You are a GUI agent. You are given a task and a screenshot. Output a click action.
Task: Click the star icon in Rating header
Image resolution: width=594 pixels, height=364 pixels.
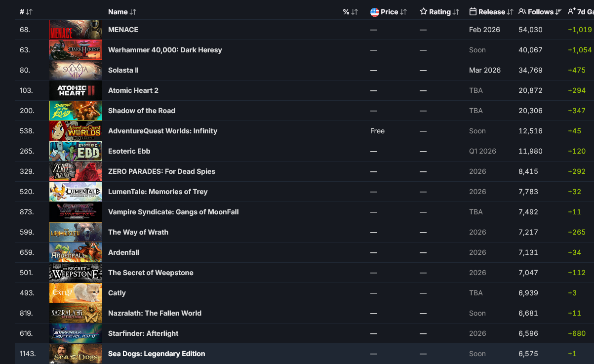pyautogui.click(x=423, y=12)
